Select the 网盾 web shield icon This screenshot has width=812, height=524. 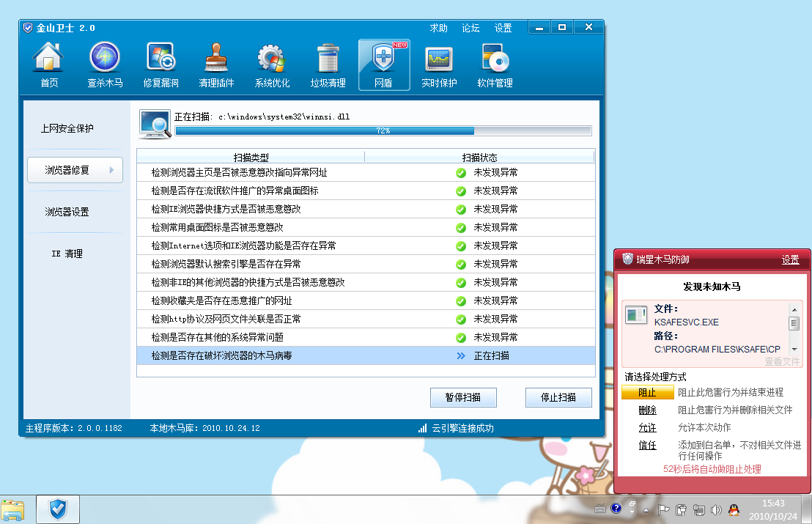point(384,64)
